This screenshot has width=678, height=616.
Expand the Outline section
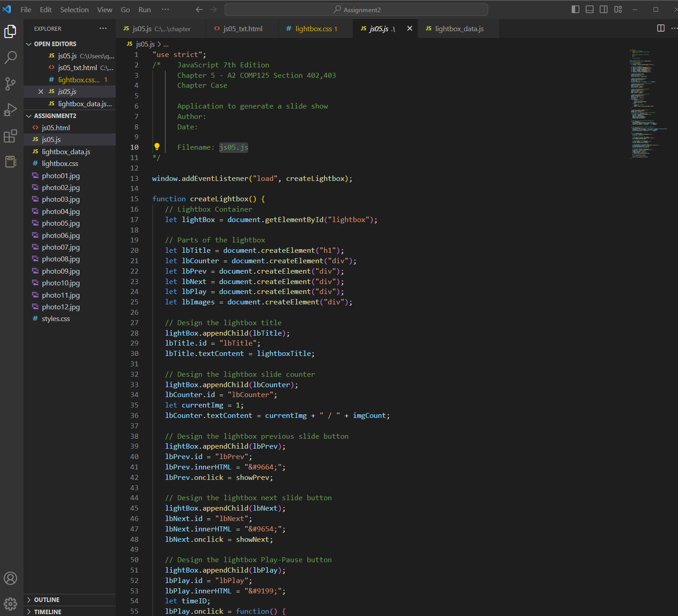pos(70,600)
